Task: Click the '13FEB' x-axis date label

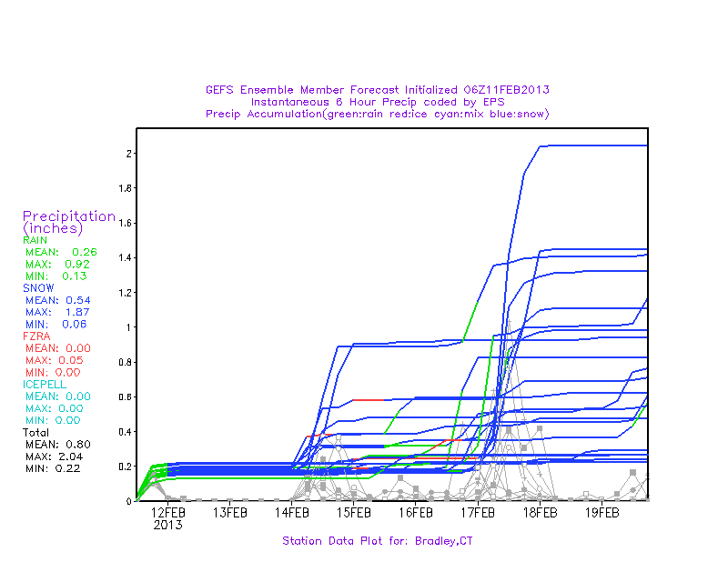Action: [230, 513]
